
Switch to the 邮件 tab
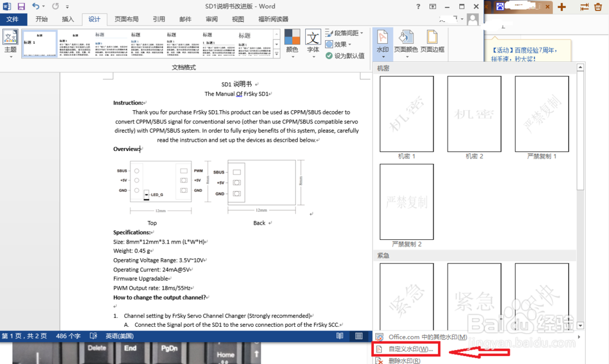click(x=185, y=19)
